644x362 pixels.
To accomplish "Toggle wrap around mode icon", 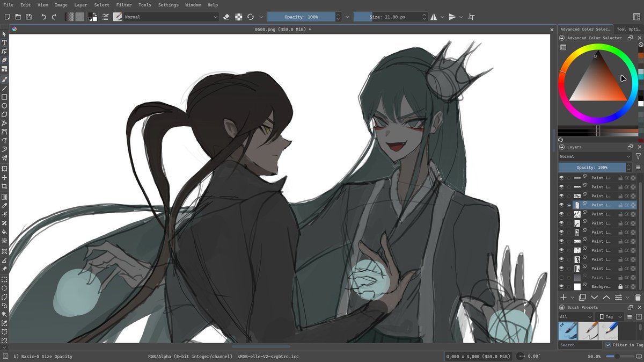I will (471, 17).
